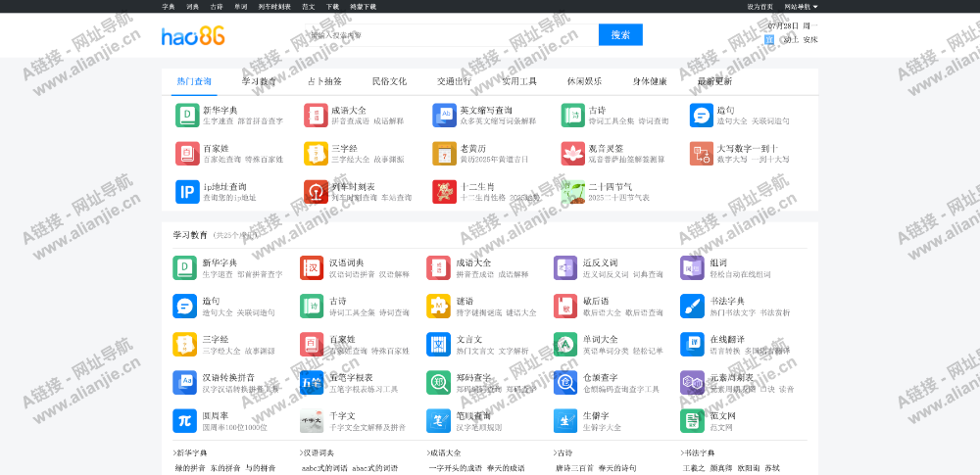Open 下载 in the top bar

[332, 7]
